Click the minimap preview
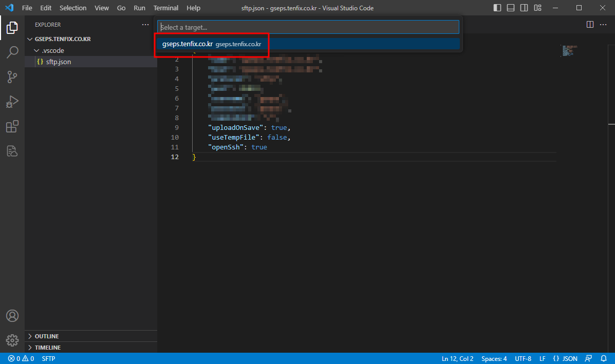This screenshot has width=615, height=364. (x=569, y=51)
